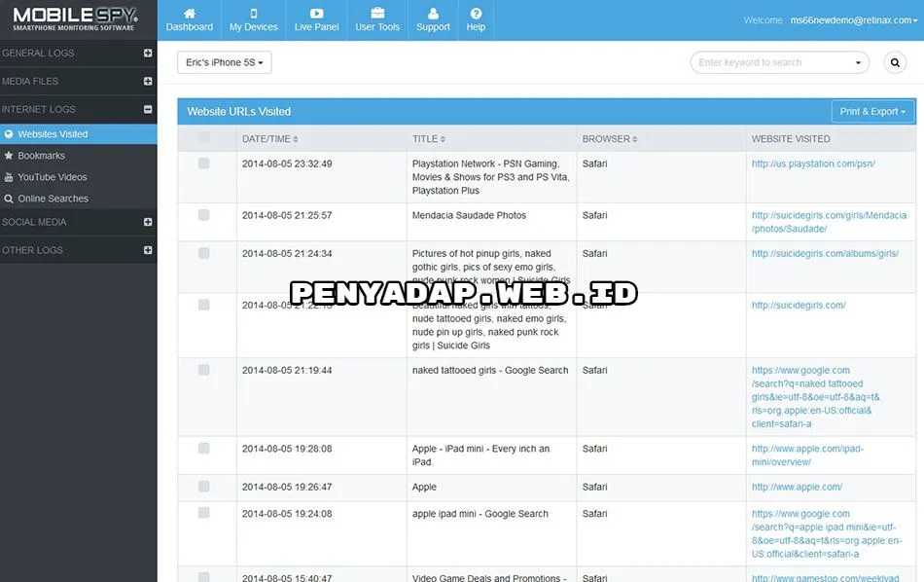Image resolution: width=924 pixels, height=582 pixels.
Task: Open the suicidegirls.com/albums/girls link
Action: point(825,254)
